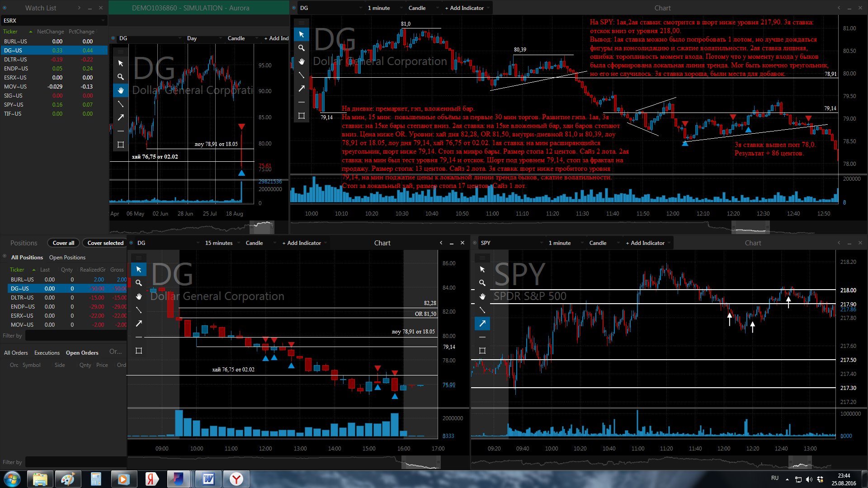Expand Watch List panel arrow

point(79,8)
